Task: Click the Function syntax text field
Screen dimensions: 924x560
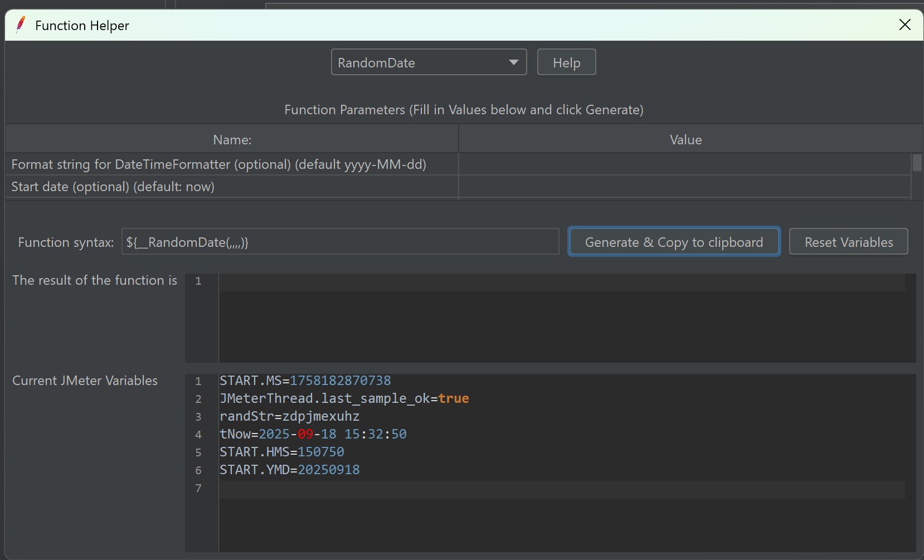Action: pyautogui.click(x=340, y=242)
